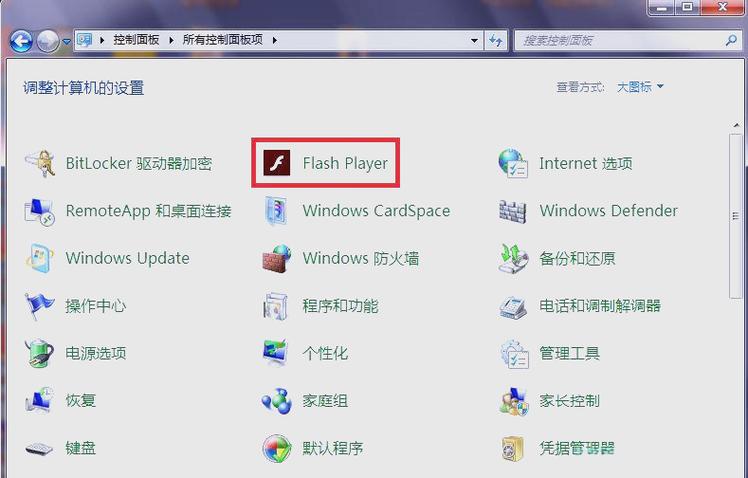Open the 恢复 icon
The width and height of the screenshot is (748, 478).
39,400
